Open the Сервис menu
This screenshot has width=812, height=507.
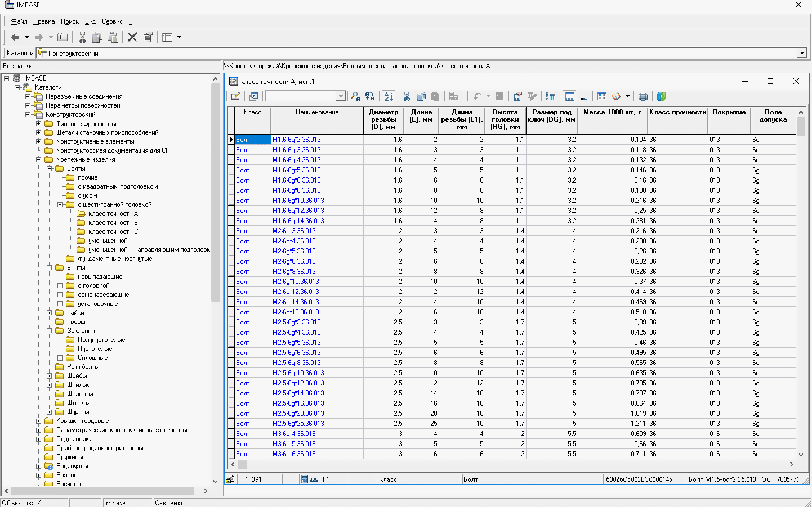112,21
